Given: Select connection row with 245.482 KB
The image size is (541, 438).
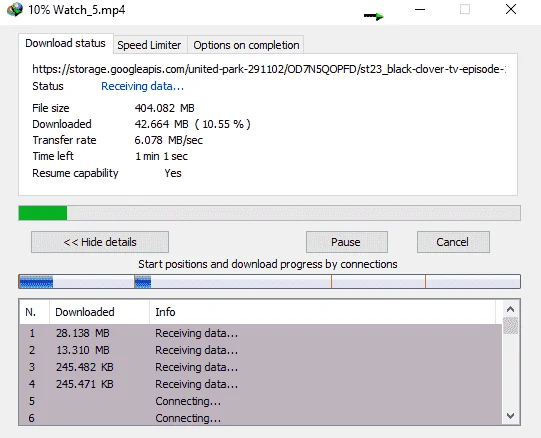Looking at the screenshot, I should point(260,367).
